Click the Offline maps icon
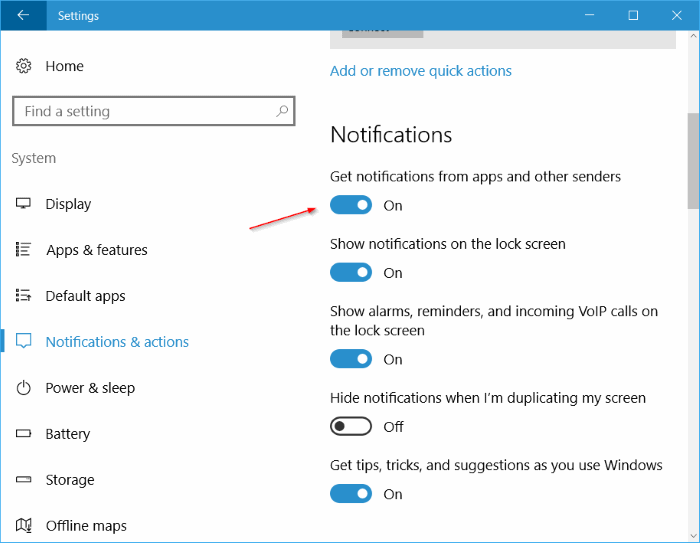This screenshot has height=543, width=700. (x=23, y=525)
